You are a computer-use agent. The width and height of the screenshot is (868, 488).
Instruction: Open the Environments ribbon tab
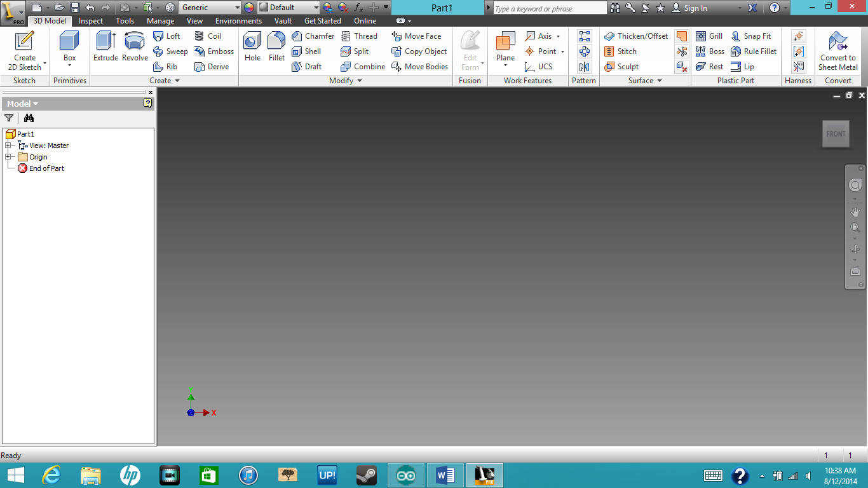238,20
